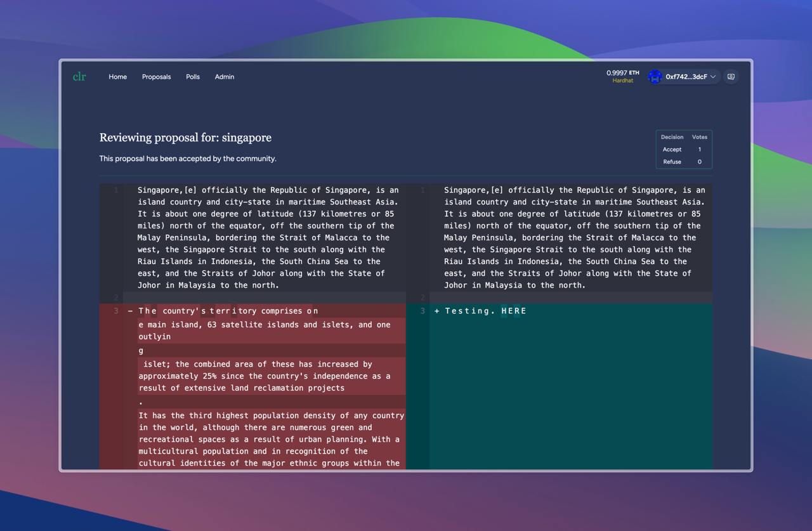Select the Refuse row label
The height and width of the screenshot is (531, 812).
coord(672,162)
